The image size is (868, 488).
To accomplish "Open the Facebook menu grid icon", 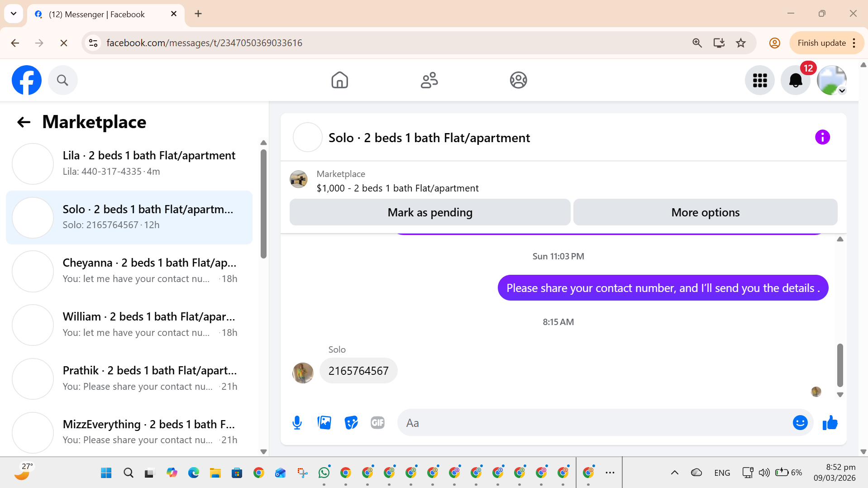I will tap(760, 81).
